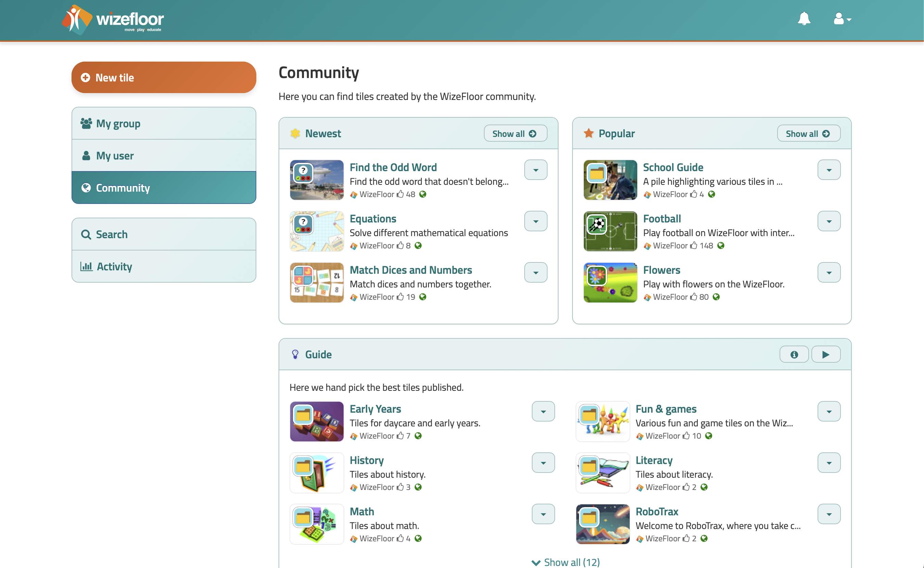
Task: Open the RoboTrax tile dropdown arrow
Action: [x=829, y=514]
